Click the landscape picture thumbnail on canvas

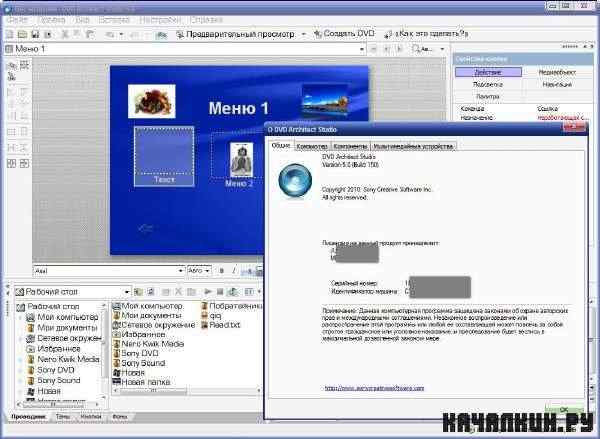coord(325,102)
